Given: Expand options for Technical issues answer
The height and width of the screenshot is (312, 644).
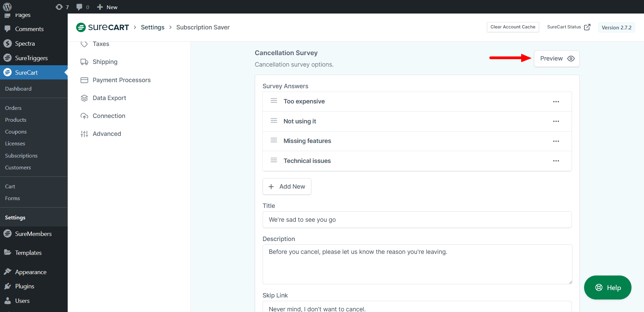Looking at the screenshot, I should (x=556, y=161).
